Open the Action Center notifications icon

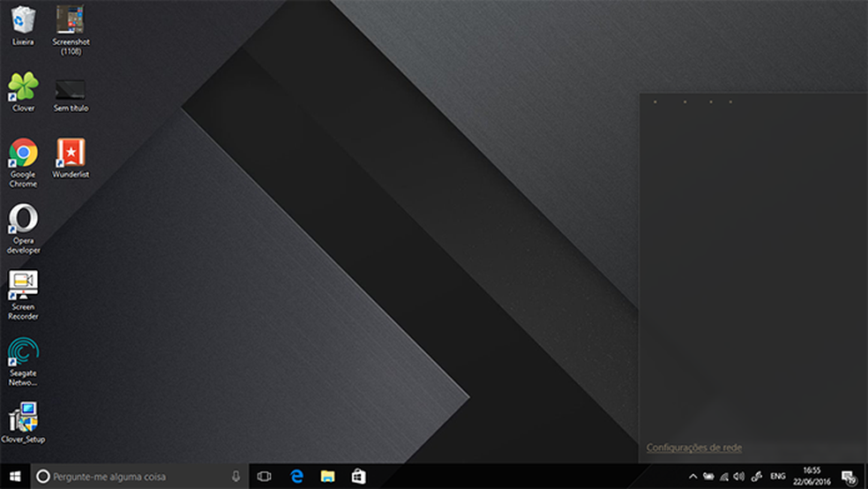click(849, 477)
